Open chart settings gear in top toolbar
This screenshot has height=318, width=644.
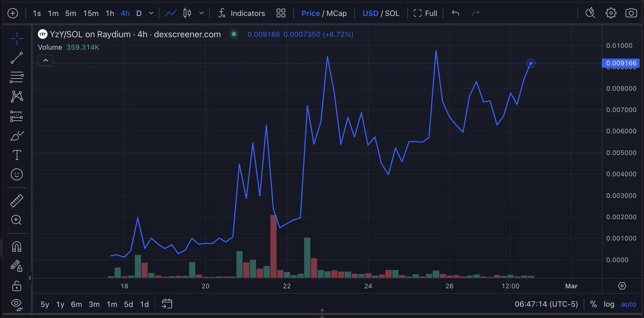pyautogui.click(x=611, y=13)
